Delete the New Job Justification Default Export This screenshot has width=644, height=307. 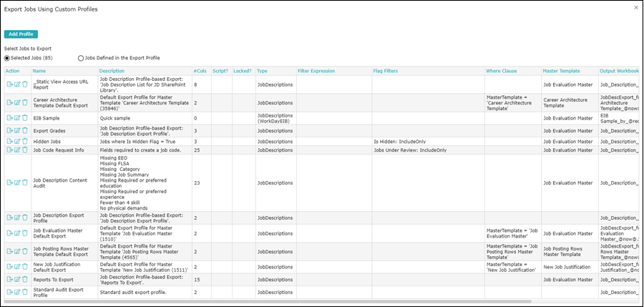(24, 266)
